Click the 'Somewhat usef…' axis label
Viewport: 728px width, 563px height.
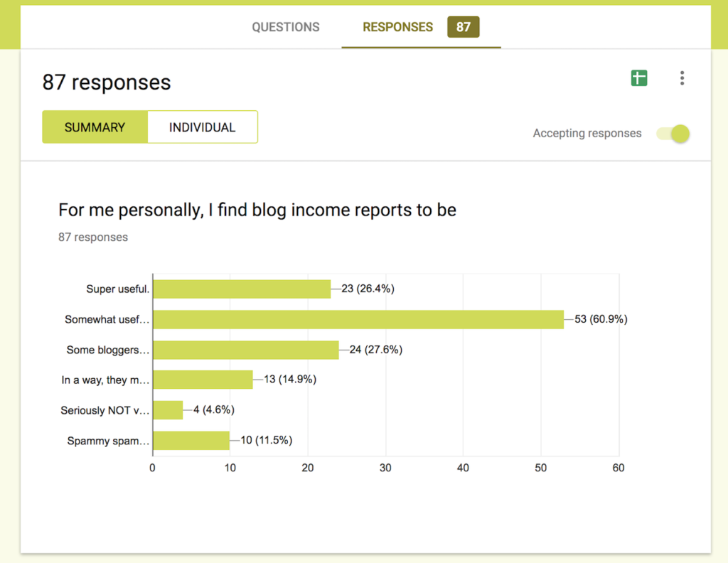[107, 319]
